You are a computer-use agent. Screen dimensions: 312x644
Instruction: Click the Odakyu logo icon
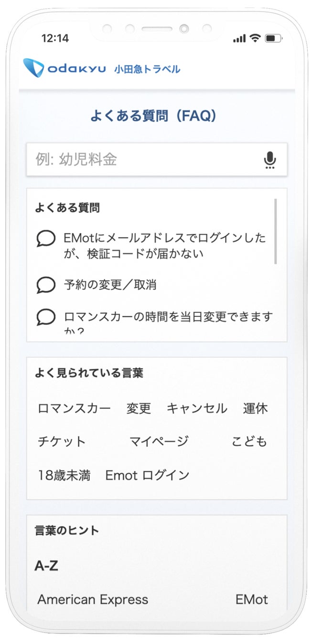pos(34,68)
